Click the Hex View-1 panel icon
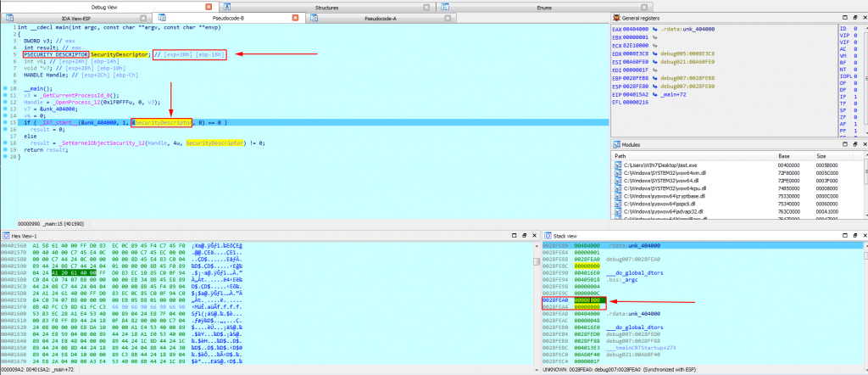Image resolution: width=868 pixels, height=375 pixels. tap(6, 235)
